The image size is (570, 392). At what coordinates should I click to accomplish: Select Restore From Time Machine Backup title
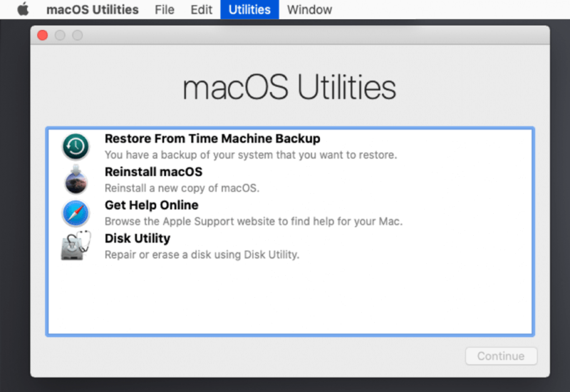pos(212,138)
